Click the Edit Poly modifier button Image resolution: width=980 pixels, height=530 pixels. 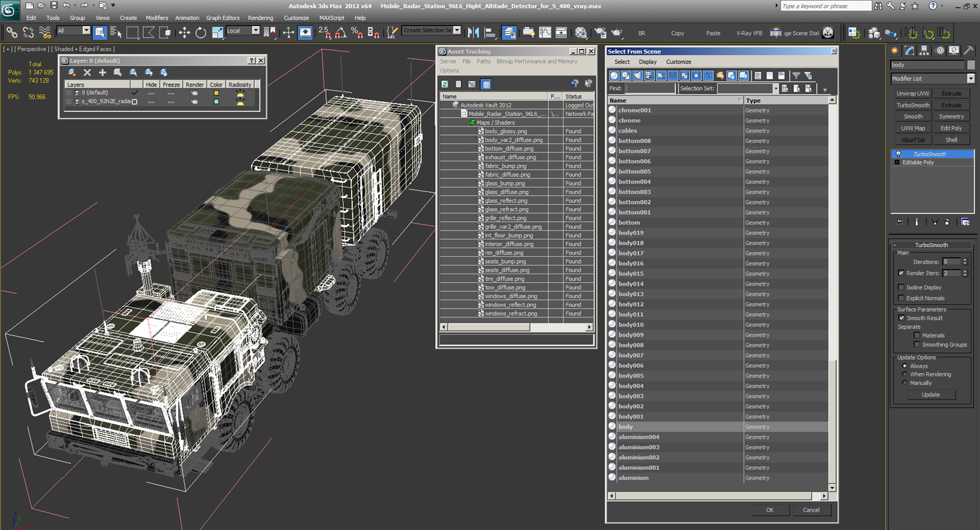click(952, 129)
